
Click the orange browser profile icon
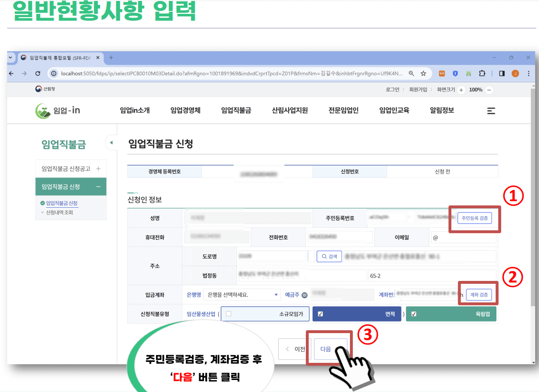point(515,74)
